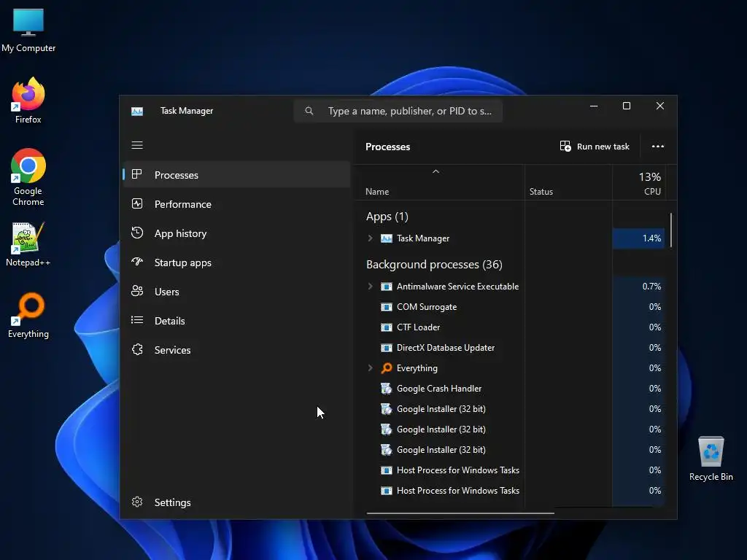The width and height of the screenshot is (747, 560).
Task: Expand the Everything process row
Action: tap(370, 368)
